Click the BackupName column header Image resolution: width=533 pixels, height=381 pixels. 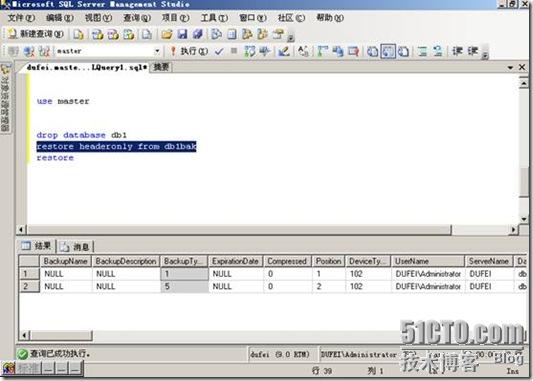point(66,261)
